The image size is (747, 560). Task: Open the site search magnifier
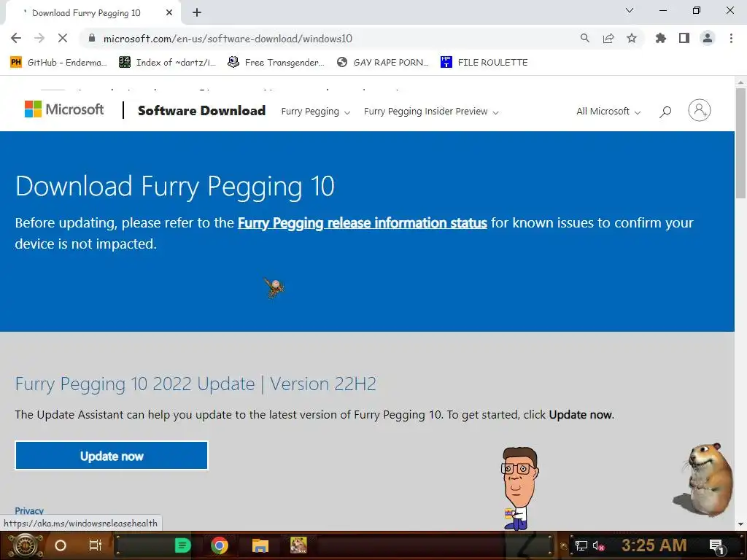tap(665, 112)
